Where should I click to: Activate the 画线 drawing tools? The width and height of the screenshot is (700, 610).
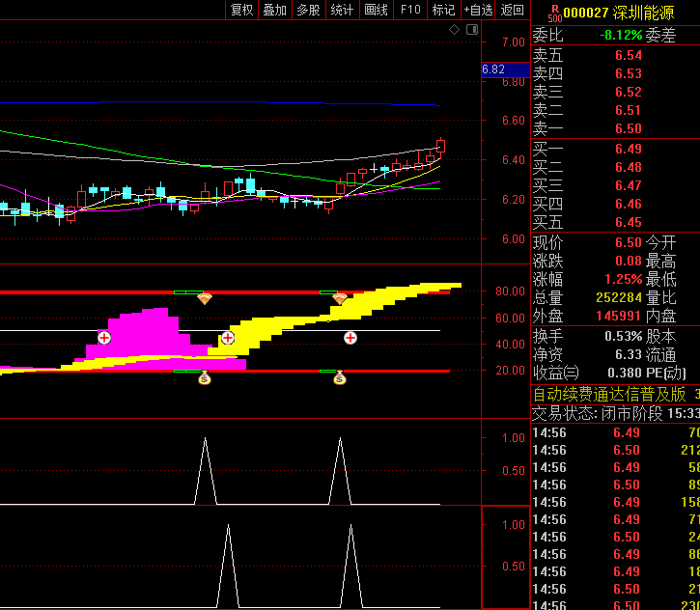pyautogui.click(x=376, y=10)
